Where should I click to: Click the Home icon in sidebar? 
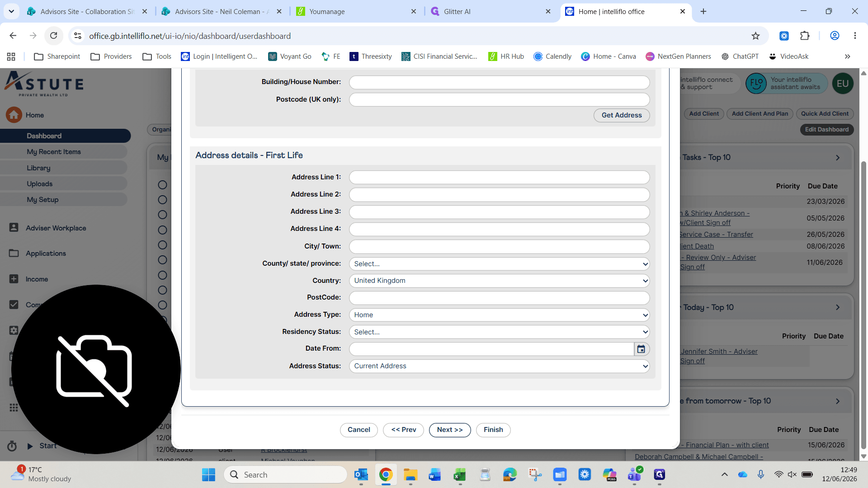[14, 115]
